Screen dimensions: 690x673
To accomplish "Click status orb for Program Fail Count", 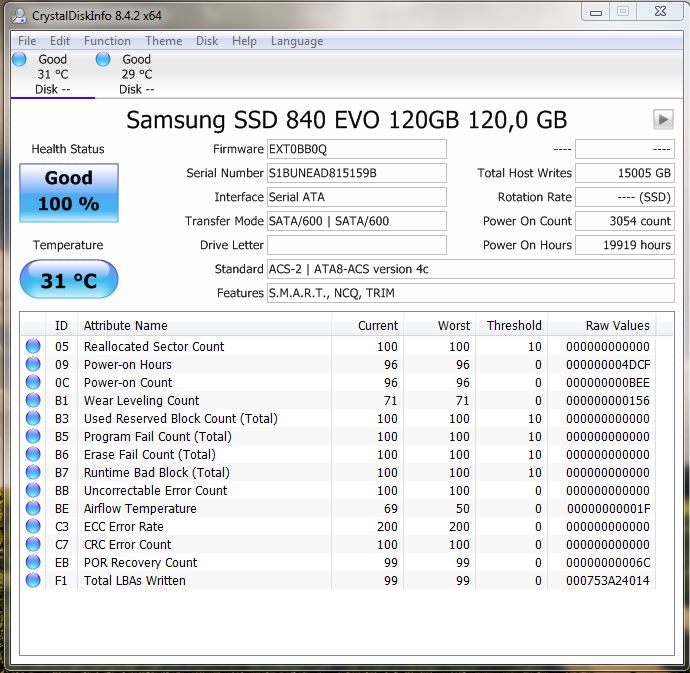I will pyautogui.click(x=33, y=437).
